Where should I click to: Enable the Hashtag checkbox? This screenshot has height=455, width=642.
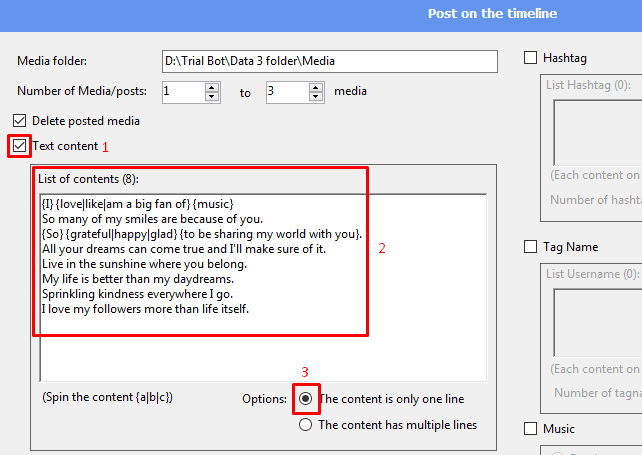[x=531, y=59]
